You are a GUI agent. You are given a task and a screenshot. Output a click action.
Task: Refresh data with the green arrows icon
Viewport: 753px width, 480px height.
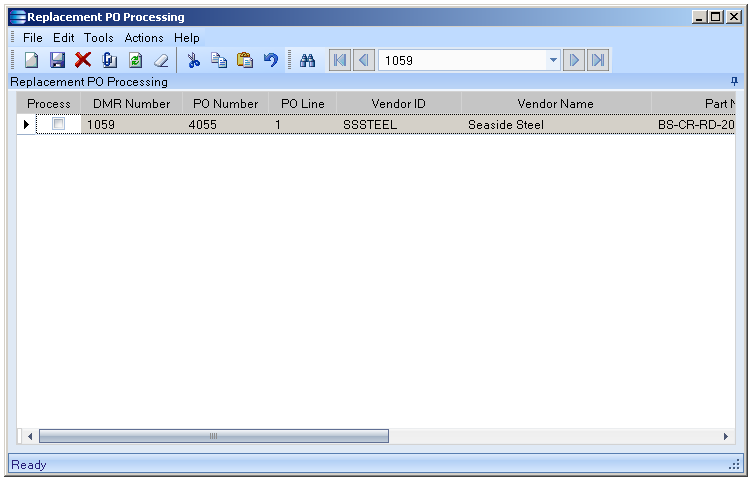pos(135,60)
